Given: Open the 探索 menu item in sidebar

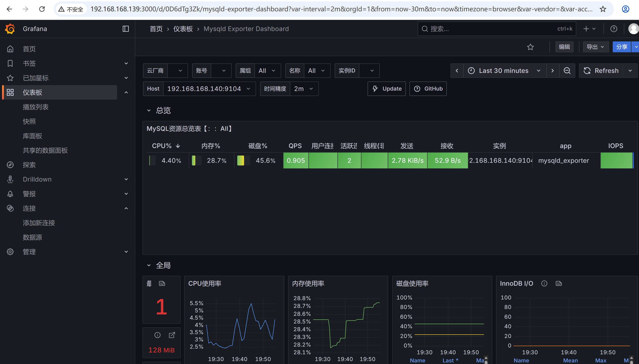Looking at the screenshot, I should point(29,165).
